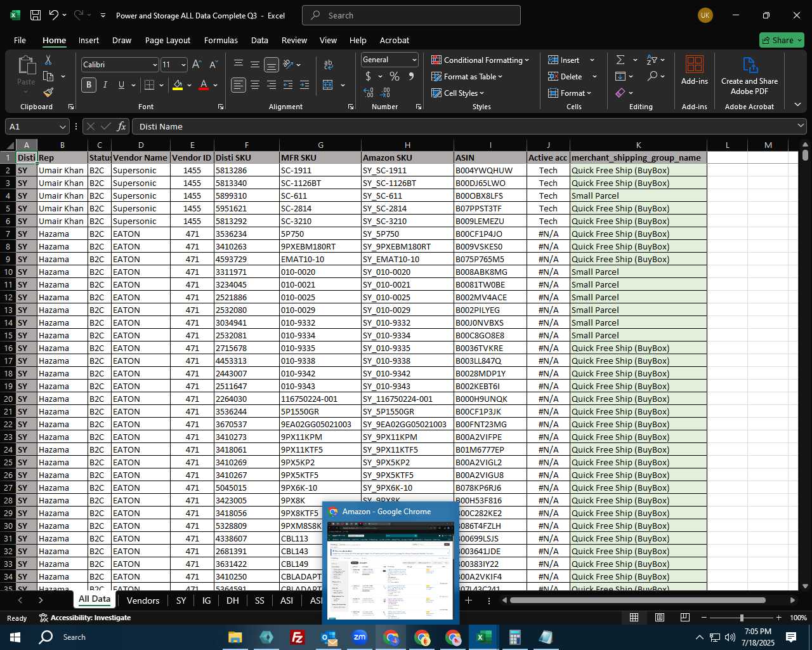Viewport: 812px width, 650px height.
Task: Toggle Italic formatting
Action: click(x=105, y=84)
